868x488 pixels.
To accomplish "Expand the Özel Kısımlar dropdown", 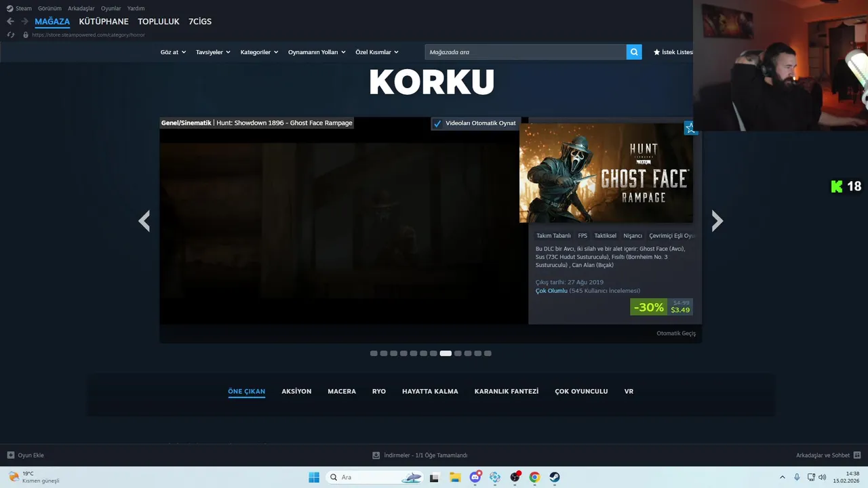I will pos(377,52).
